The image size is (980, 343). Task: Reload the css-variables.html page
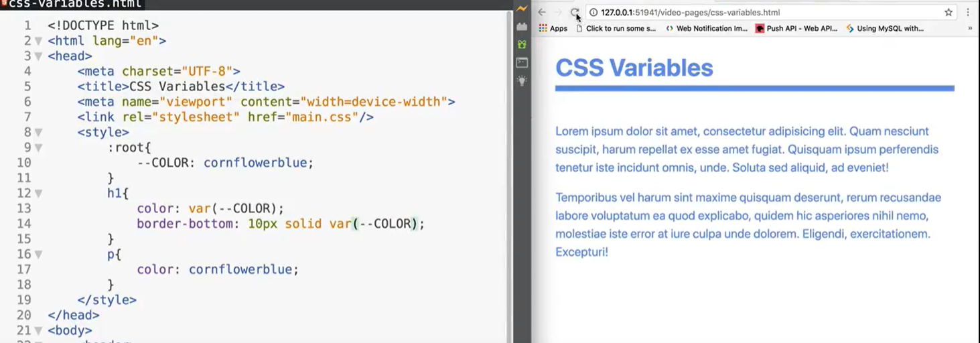pos(574,12)
